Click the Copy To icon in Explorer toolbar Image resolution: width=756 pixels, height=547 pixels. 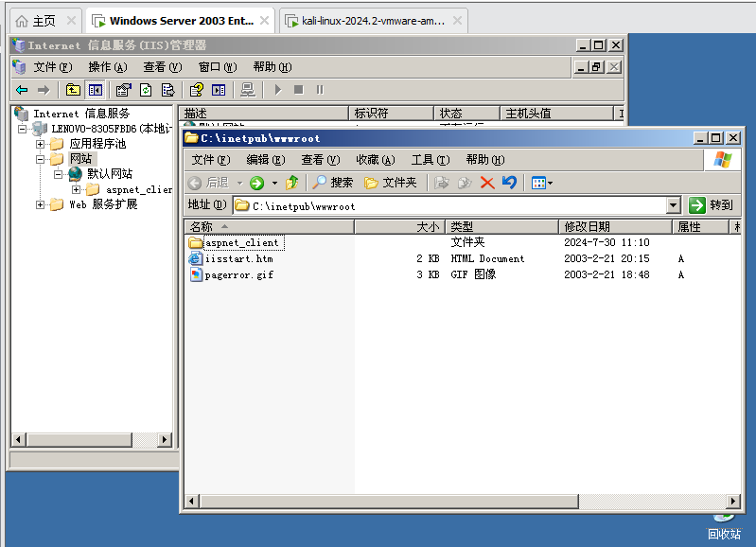click(465, 183)
